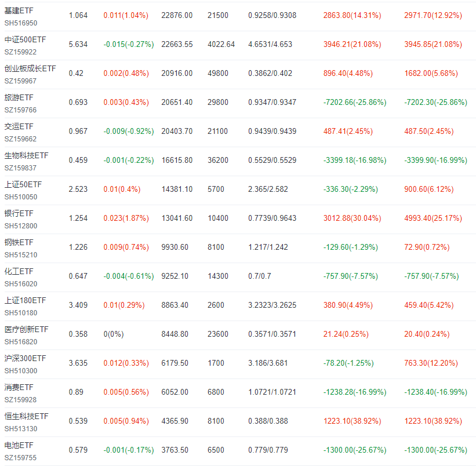This screenshot has width=476, height=466.
Task: Click the 0(0%) change value
Action: [x=114, y=334]
